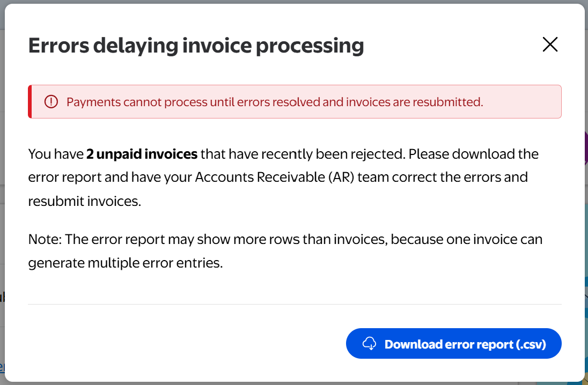Click the word "Note:" in the dialog
The width and height of the screenshot is (588, 385).
point(45,239)
